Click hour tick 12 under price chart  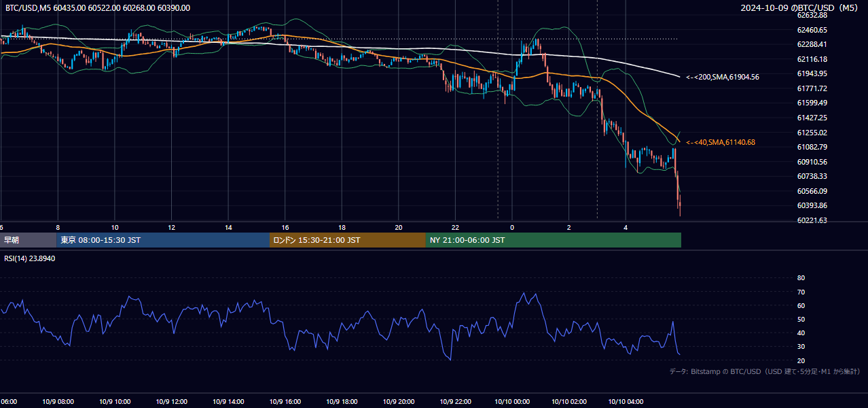tap(171, 227)
